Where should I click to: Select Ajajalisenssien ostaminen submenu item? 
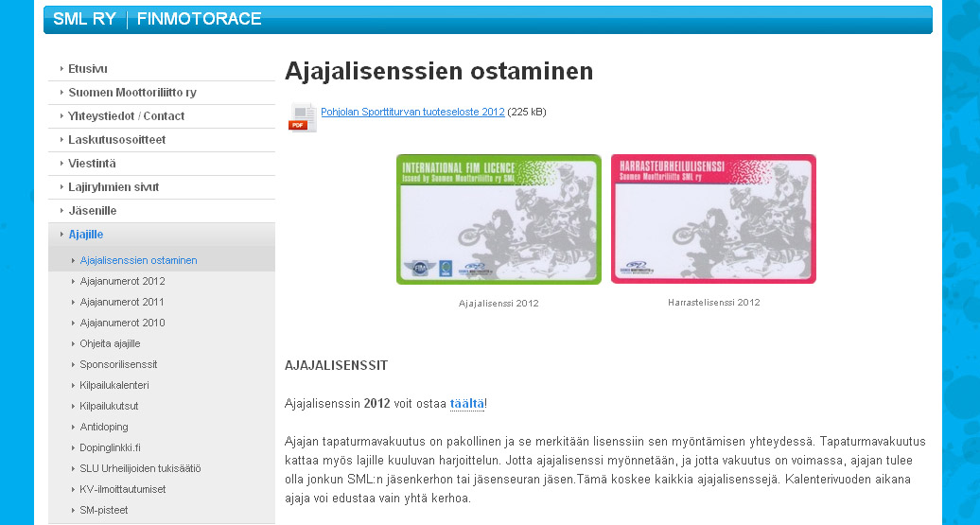[x=138, y=261]
